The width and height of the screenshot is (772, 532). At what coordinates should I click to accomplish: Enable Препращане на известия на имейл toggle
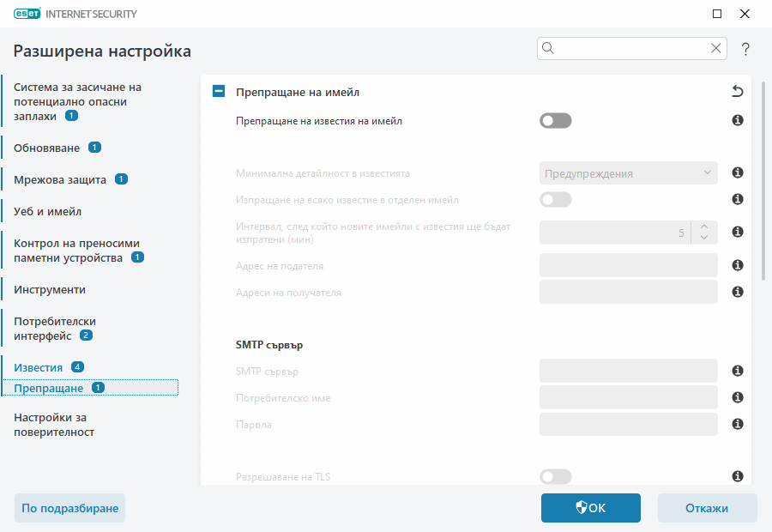click(x=555, y=121)
